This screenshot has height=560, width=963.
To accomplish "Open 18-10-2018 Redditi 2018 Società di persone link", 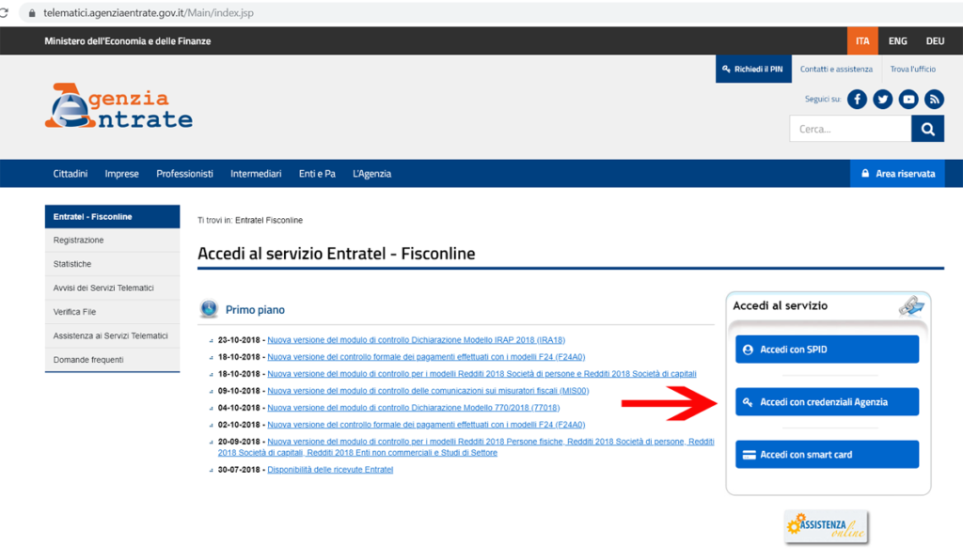I will (481, 374).
